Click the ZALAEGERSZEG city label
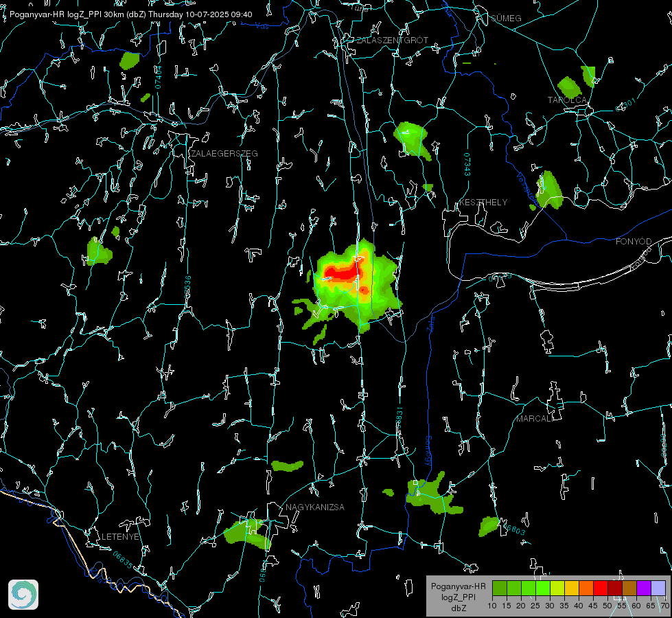Image resolution: width=672 pixels, height=618 pixels. coord(224,154)
